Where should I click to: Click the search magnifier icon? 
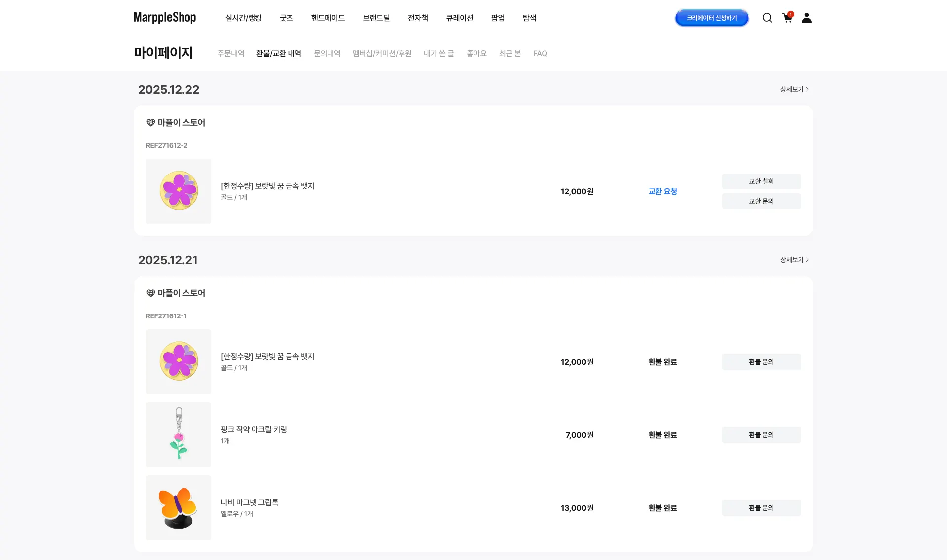(767, 18)
